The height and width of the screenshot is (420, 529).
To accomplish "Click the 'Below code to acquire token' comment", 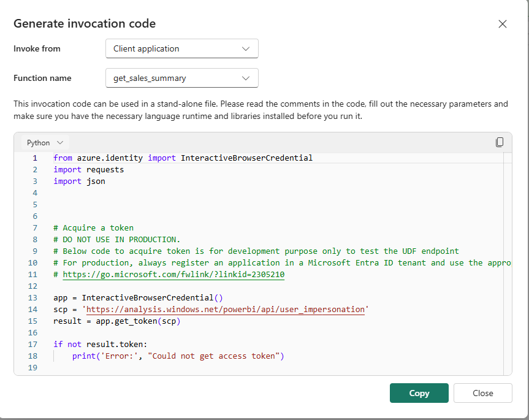I will click(256, 251).
